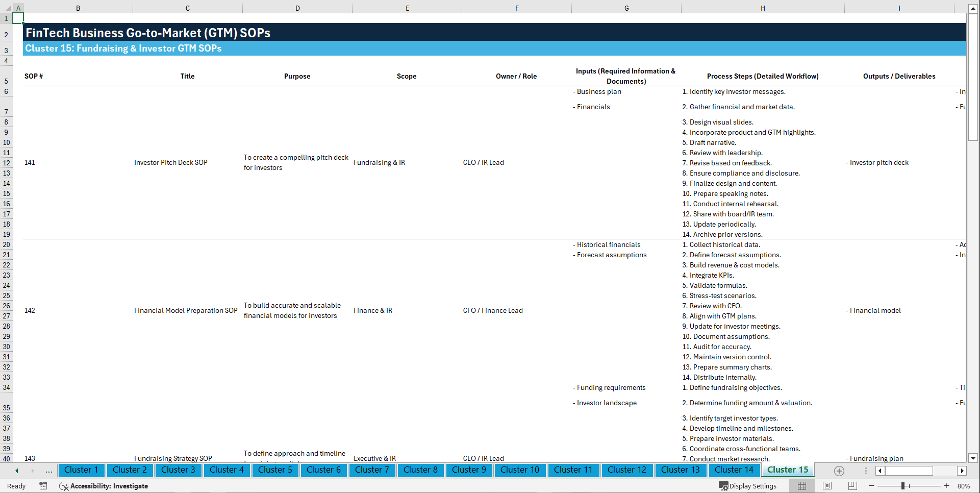Click the Zoom In plus icon
Viewport: 980px width, 493px height.
click(946, 486)
